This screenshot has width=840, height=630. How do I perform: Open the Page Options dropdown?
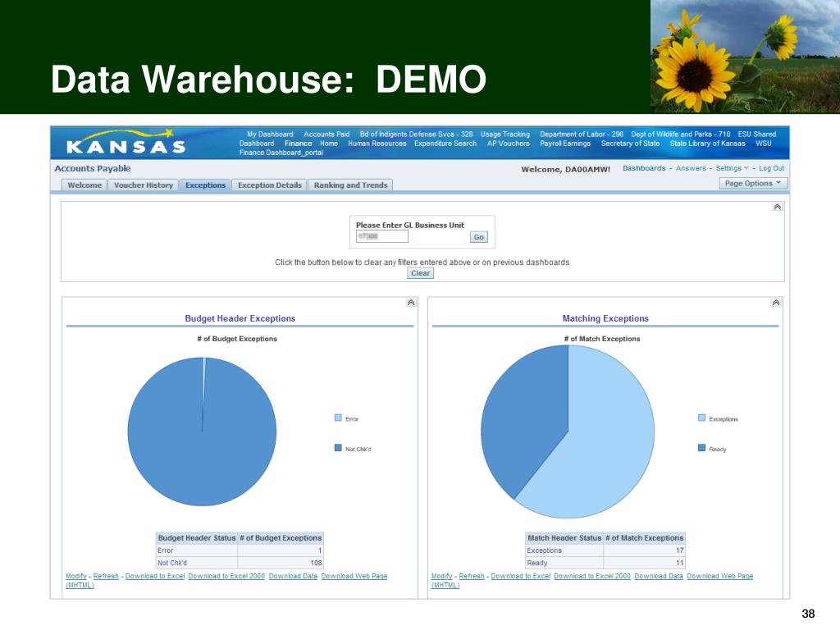753,183
